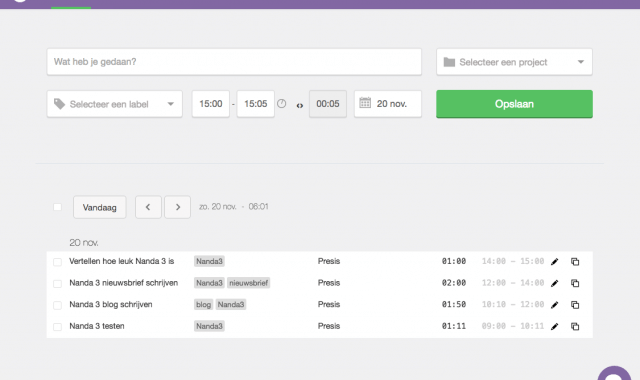640x380 pixels.
Task: Open calendar icon in the date field
Action: tap(365, 103)
